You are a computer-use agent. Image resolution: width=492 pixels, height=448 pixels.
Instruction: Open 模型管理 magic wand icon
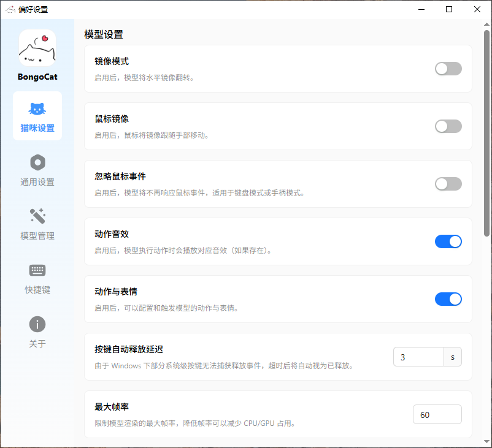point(37,216)
